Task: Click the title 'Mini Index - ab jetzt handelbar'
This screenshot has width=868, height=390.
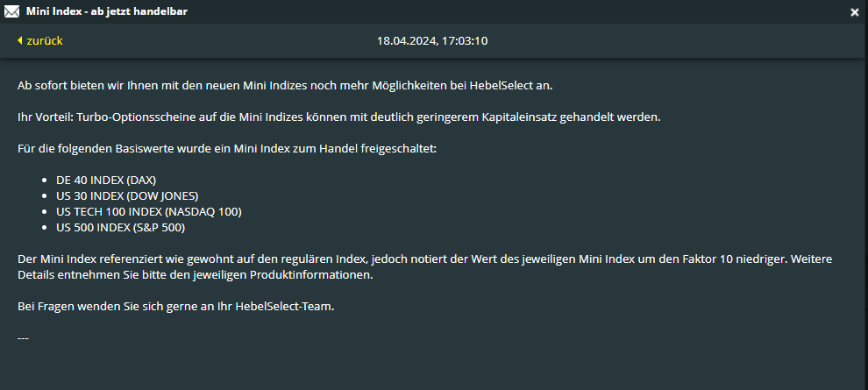Action: coord(106,11)
